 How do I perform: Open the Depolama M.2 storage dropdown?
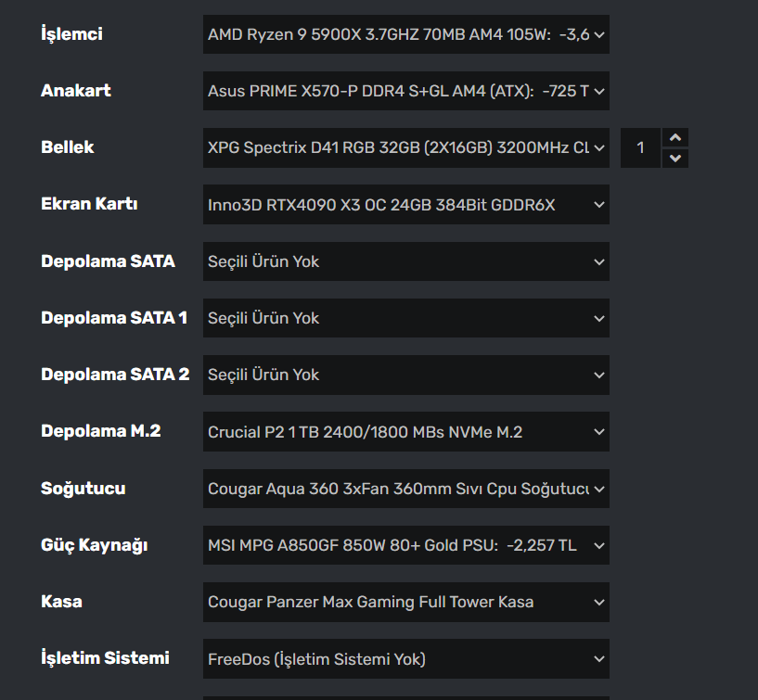405,432
